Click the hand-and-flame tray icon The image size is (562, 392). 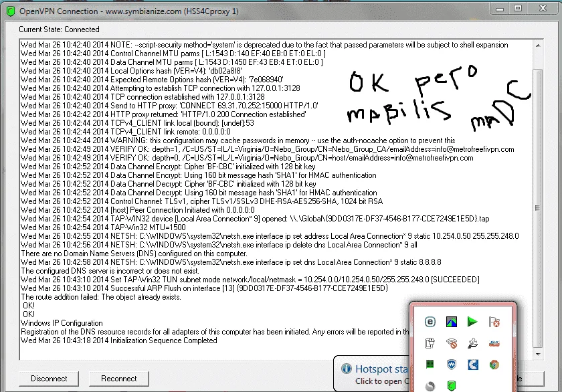coord(473,343)
